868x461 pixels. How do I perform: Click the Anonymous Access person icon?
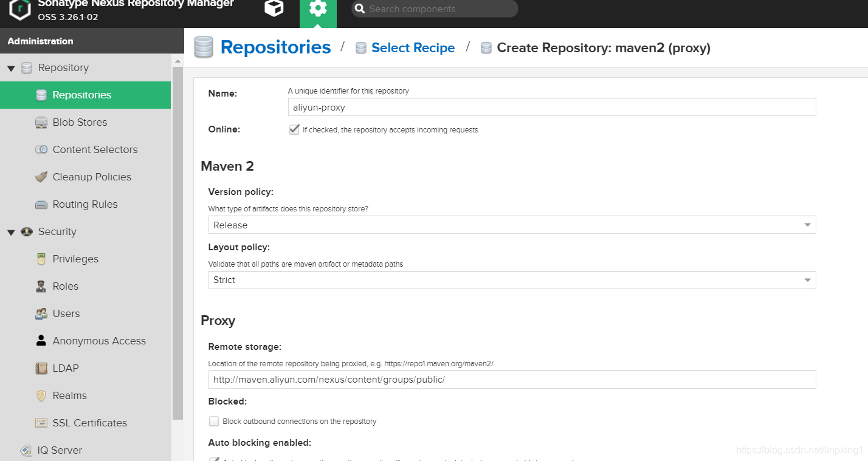[41, 341]
